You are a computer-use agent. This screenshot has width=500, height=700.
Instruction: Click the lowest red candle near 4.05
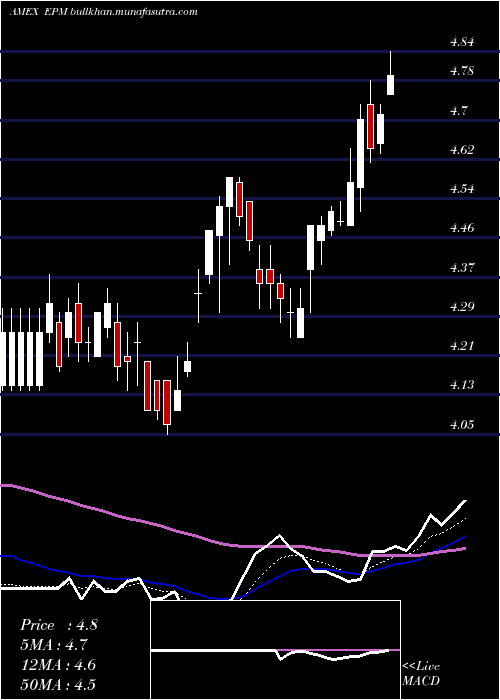[x=167, y=402]
